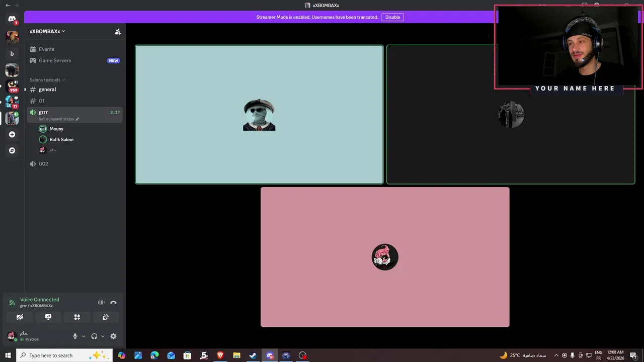The width and height of the screenshot is (644, 362).
Task: Toggle noise suppression waveform icon
Action: pos(101,302)
